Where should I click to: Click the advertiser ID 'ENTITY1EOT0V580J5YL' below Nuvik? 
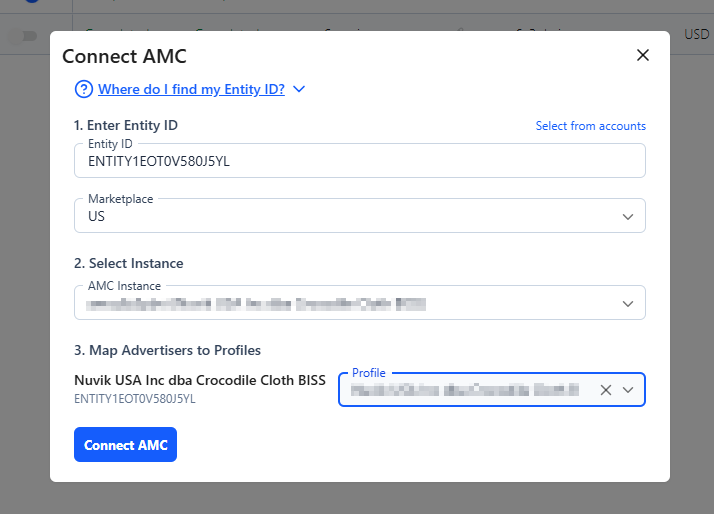(x=135, y=399)
